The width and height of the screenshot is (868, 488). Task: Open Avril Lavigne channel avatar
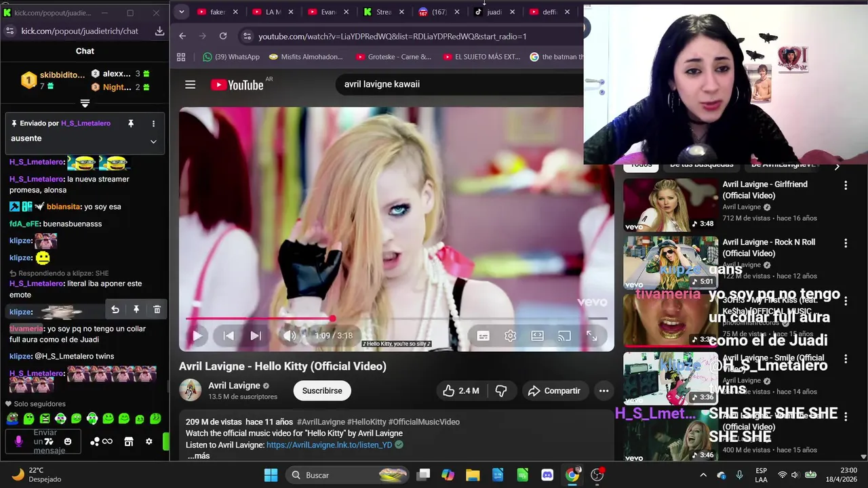click(190, 390)
